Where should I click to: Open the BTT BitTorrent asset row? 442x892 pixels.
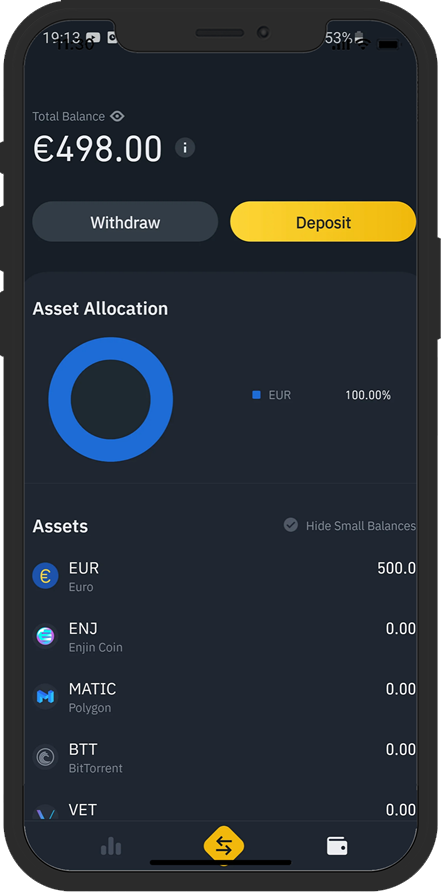pos(224,757)
